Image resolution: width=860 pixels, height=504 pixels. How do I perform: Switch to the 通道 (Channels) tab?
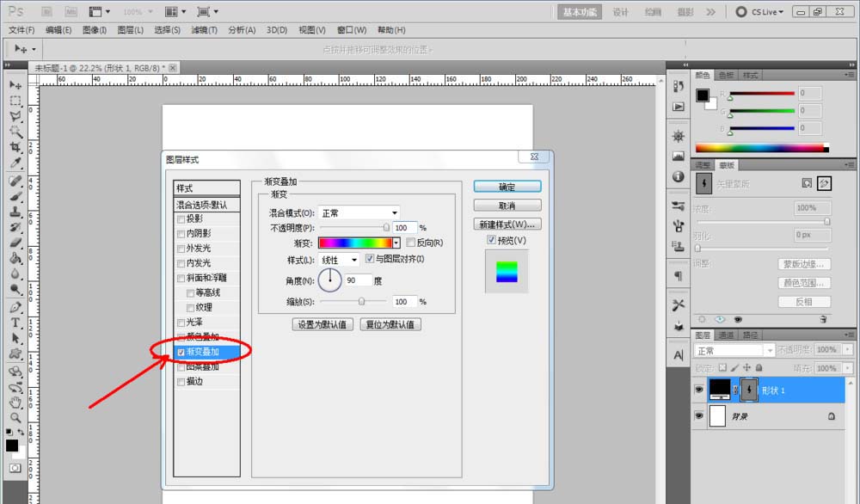click(x=727, y=335)
